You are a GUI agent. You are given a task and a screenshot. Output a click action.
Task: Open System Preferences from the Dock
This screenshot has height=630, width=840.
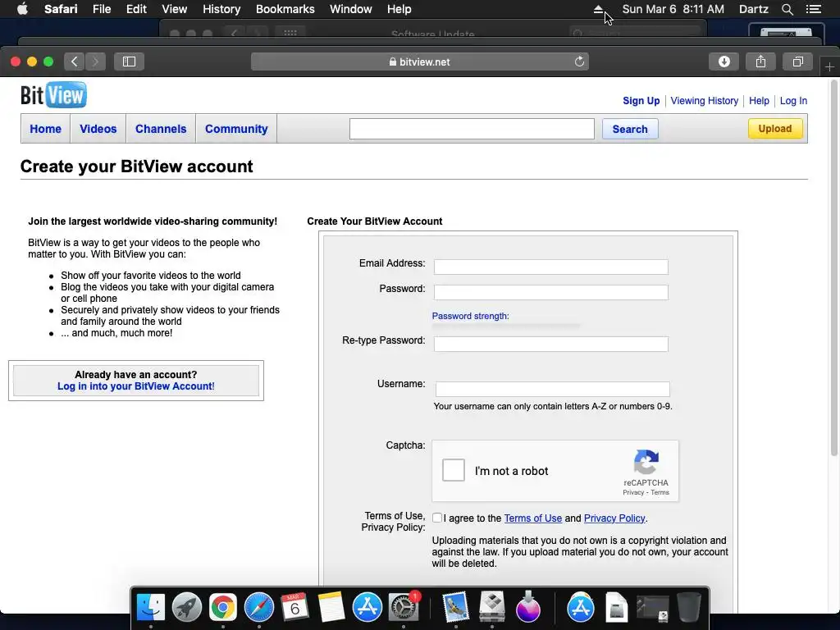(x=404, y=608)
